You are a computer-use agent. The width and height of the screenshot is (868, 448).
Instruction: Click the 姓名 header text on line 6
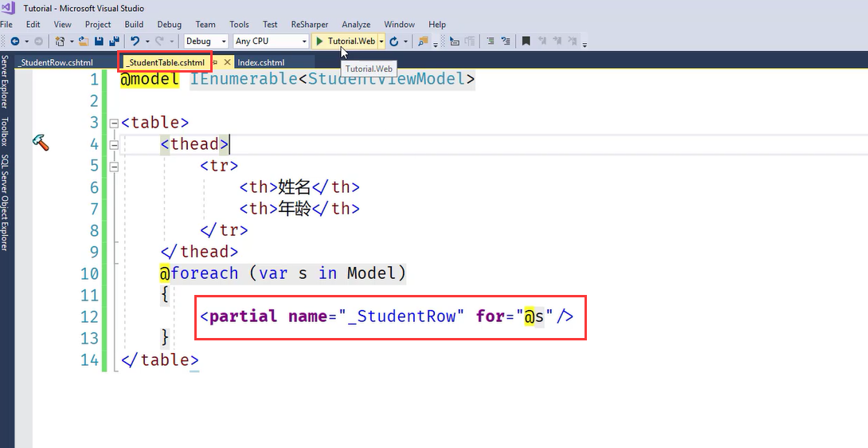click(294, 187)
